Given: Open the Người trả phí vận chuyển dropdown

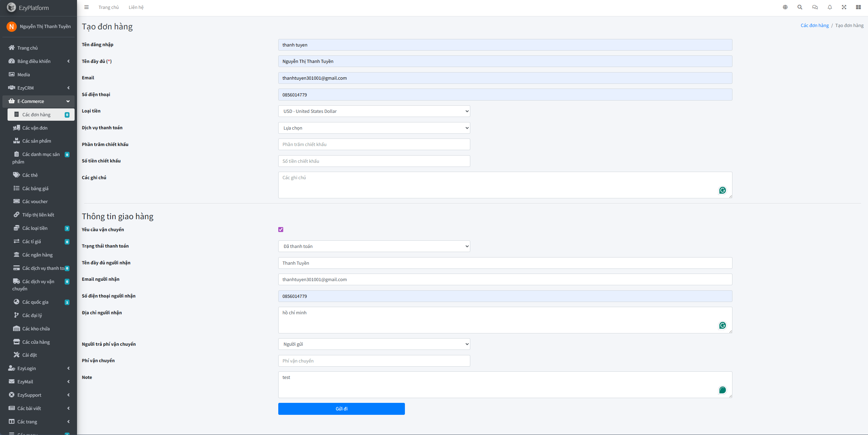Looking at the screenshot, I should 374,344.
